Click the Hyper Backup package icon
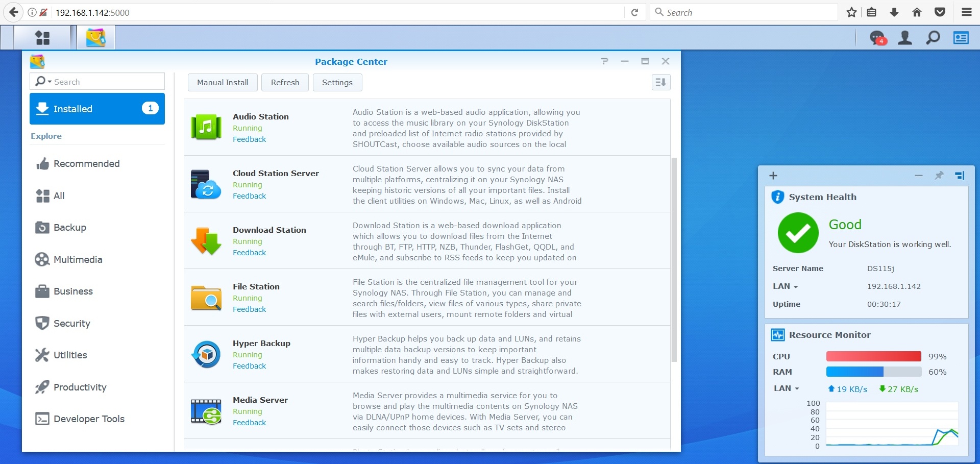Screen dimensions: 980x464 (x=206, y=354)
